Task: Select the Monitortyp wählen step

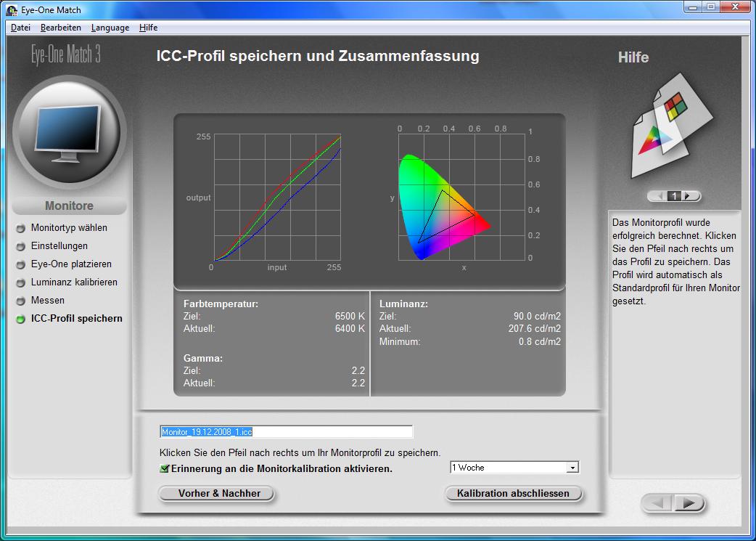Action: point(69,228)
